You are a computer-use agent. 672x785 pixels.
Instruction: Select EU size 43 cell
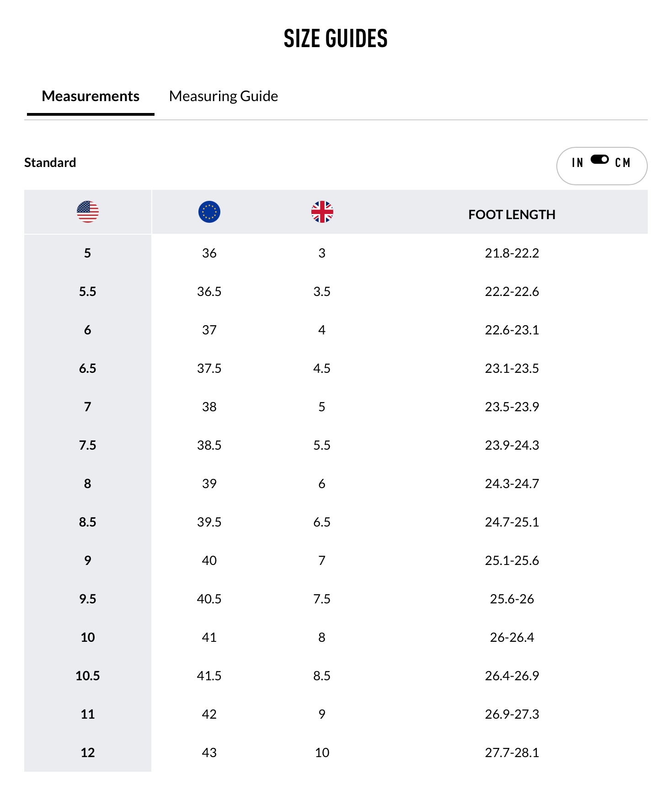coord(209,753)
